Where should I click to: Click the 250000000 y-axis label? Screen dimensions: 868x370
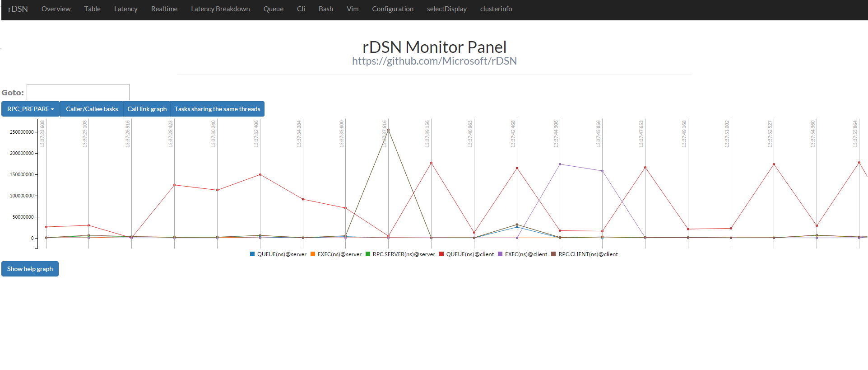pyautogui.click(x=22, y=132)
